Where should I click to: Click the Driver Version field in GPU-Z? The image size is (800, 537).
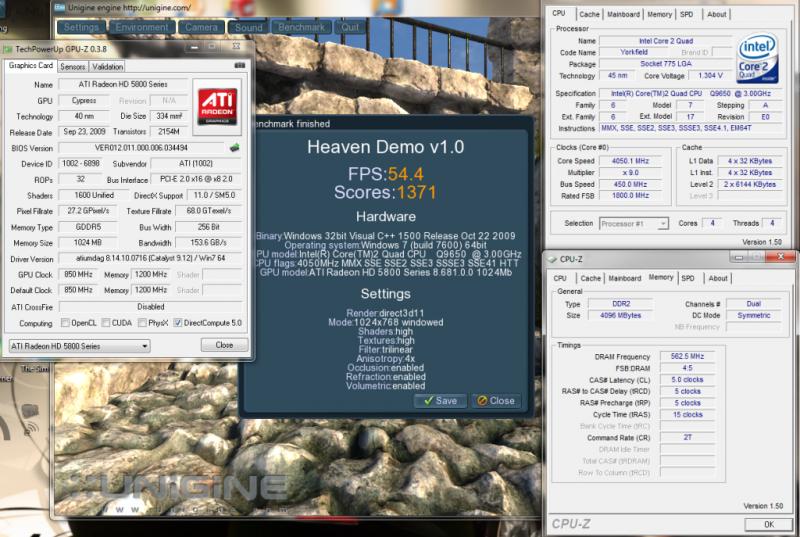click(x=151, y=258)
